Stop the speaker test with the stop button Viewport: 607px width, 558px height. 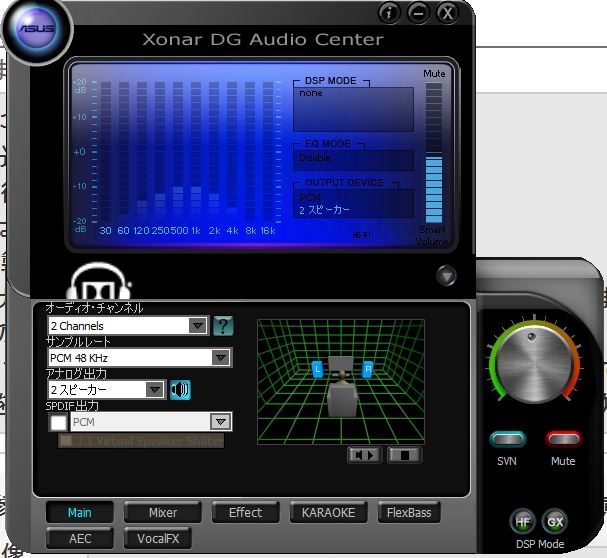[x=404, y=455]
